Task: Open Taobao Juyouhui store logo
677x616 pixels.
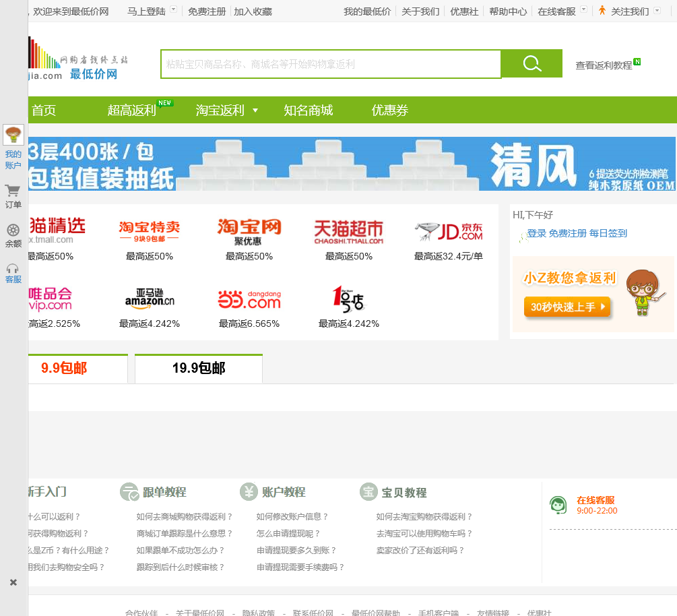Action: coord(249,232)
